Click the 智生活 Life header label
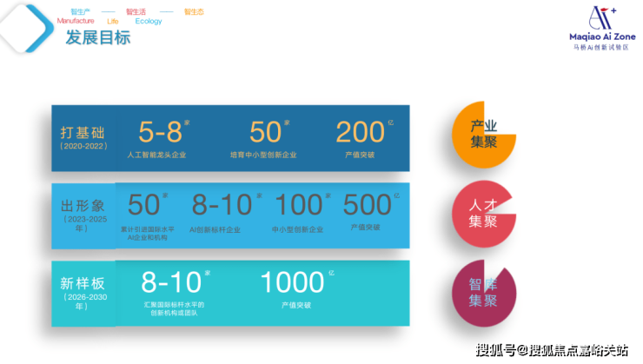 coord(136,17)
